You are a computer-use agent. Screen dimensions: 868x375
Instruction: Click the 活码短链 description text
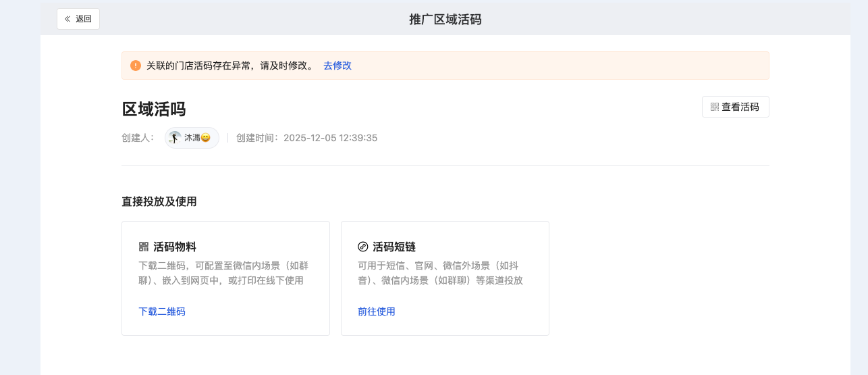tap(441, 273)
